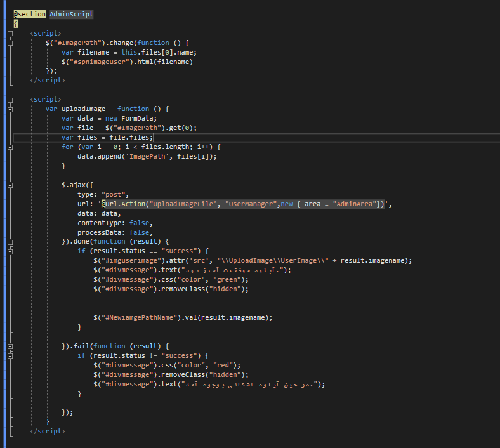Click the "red" color value
The width and height of the screenshot is (500, 448).
[223, 365]
